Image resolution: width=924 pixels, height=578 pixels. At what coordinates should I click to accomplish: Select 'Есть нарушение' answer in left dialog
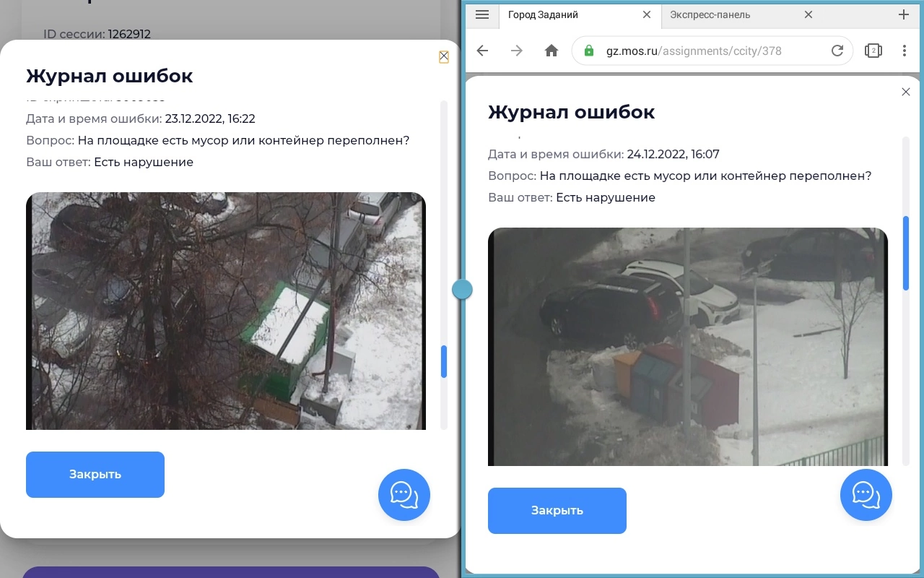pos(144,163)
